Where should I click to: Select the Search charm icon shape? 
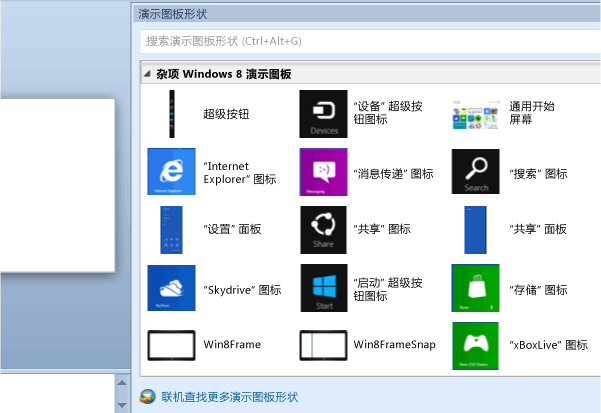pos(476,172)
